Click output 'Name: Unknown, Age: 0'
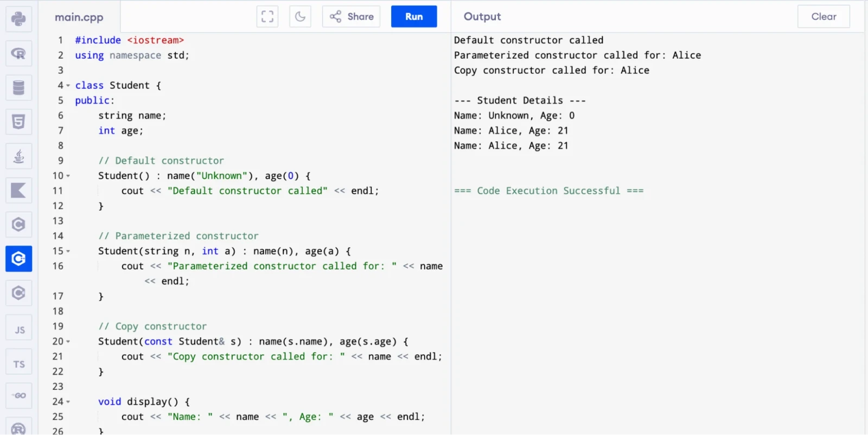868x435 pixels. (514, 116)
